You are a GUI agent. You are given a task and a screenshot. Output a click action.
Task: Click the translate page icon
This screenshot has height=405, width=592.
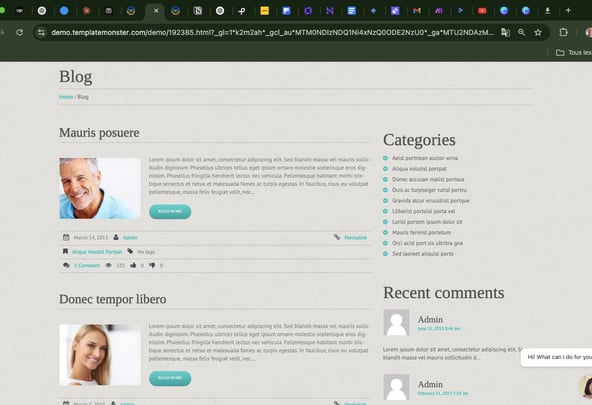point(505,32)
